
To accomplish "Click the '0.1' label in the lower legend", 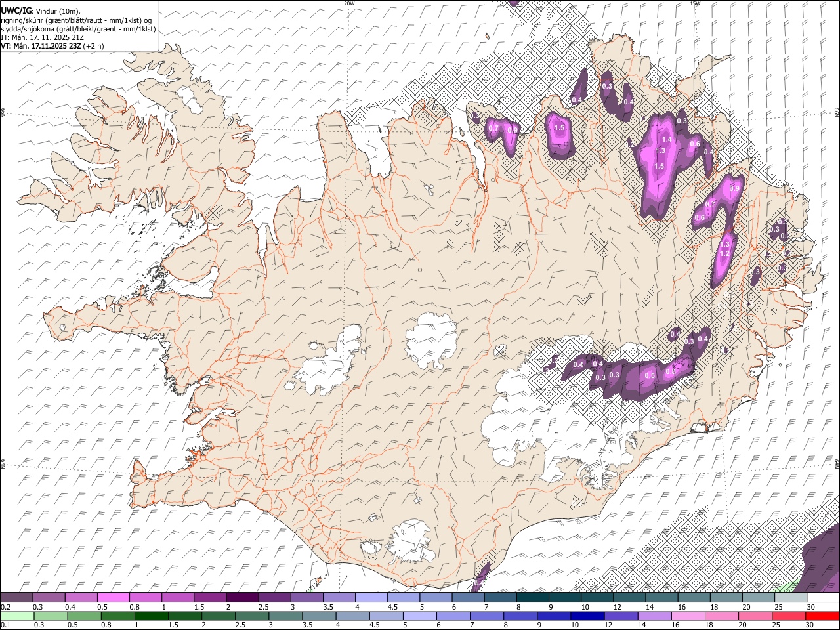I will tap(5, 625).
